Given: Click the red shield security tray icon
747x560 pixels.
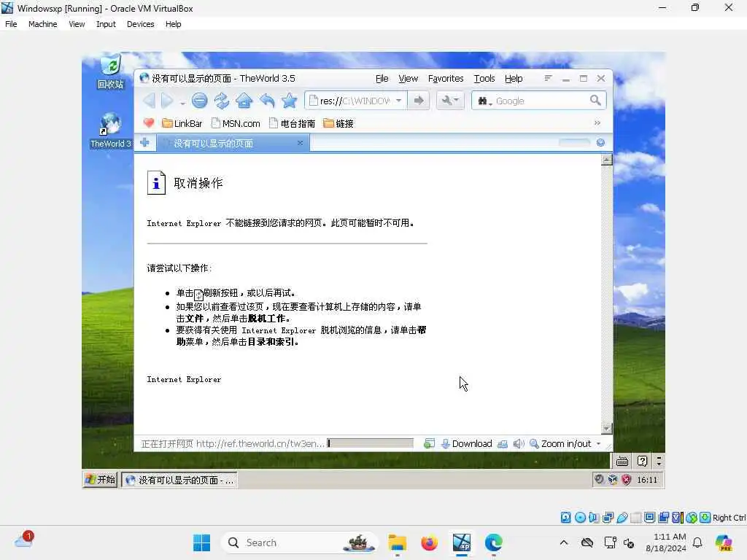Looking at the screenshot, I should [627, 480].
